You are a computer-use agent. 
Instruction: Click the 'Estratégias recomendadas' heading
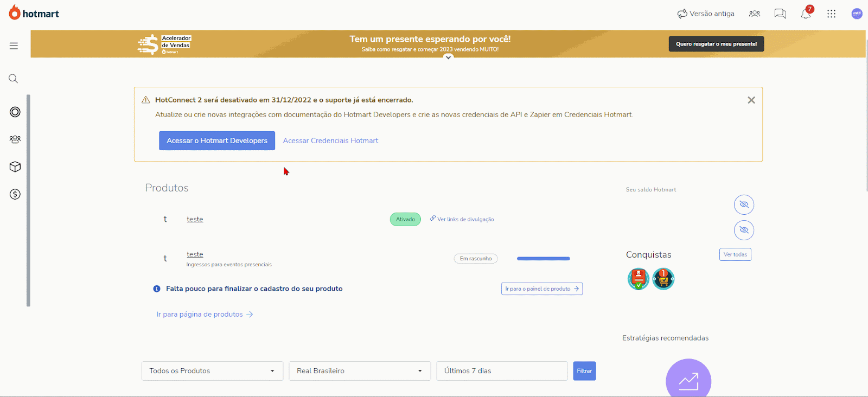(x=665, y=338)
